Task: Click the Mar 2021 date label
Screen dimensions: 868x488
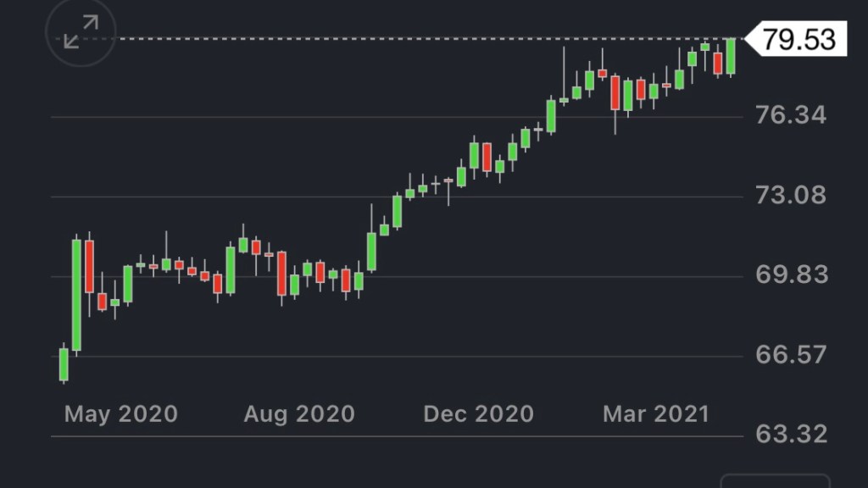Action: coord(655,414)
